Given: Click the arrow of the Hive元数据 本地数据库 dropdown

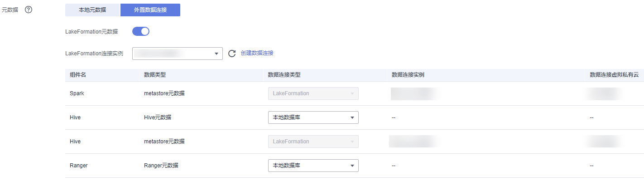Looking at the screenshot, I should coord(352,117).
